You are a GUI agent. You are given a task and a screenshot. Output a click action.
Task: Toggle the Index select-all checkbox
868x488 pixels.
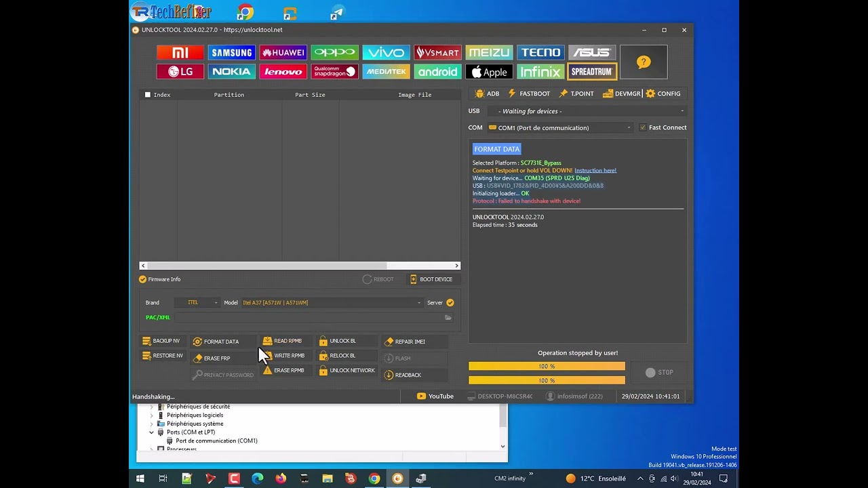(x=148, y=95)
